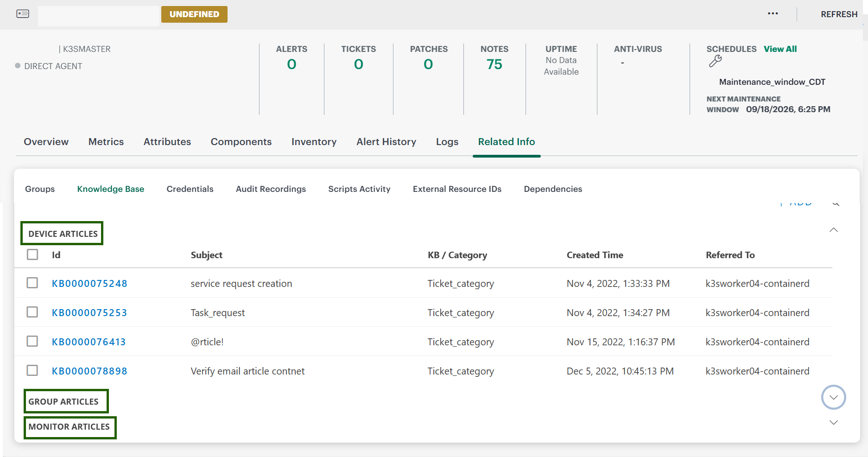The width and height of the screenshot is (868, 457).
Task: Click the device type icon in header
Action: pos(23,14)
